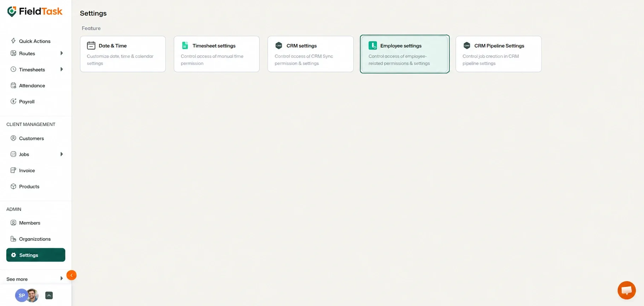Click the CRM Pipeline Settings hexagon icon
The image size is (644, 306).
coord(467,45)
